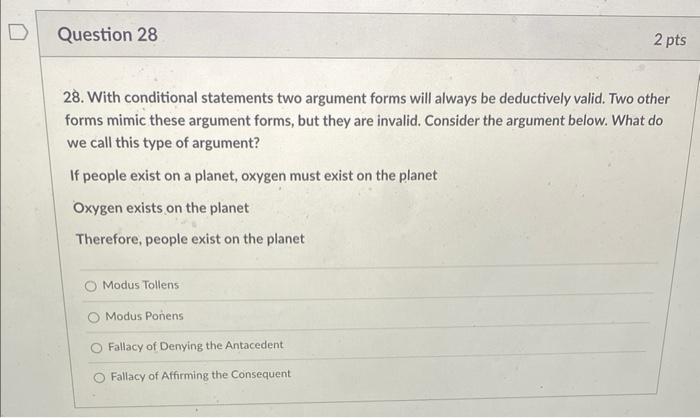Click the premise starting "If people exist on a planet"
700x418 pixels.
pyautogui.click(x=254, y=176)
